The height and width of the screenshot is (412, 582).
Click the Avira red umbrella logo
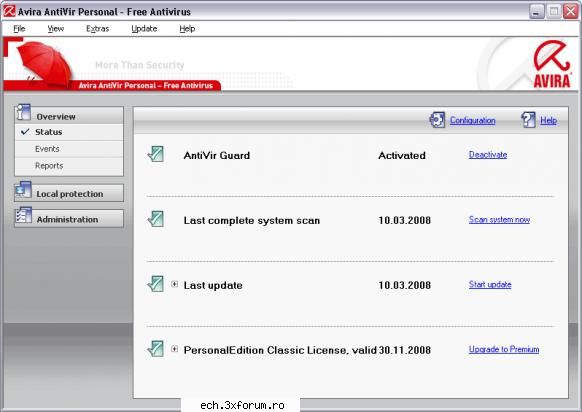pos(552,64)
